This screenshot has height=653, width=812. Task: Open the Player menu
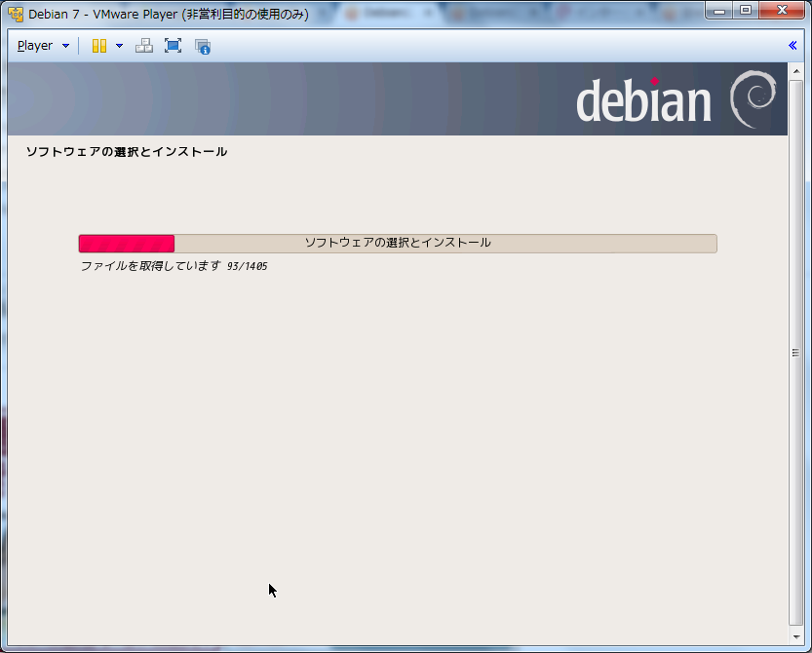click(x=35, y=46)
